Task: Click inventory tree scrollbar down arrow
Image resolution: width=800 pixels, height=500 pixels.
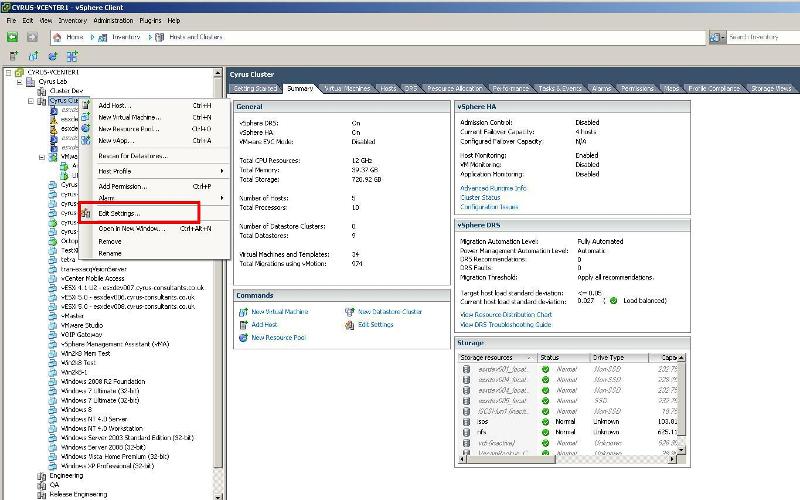Action: (218, 496)
